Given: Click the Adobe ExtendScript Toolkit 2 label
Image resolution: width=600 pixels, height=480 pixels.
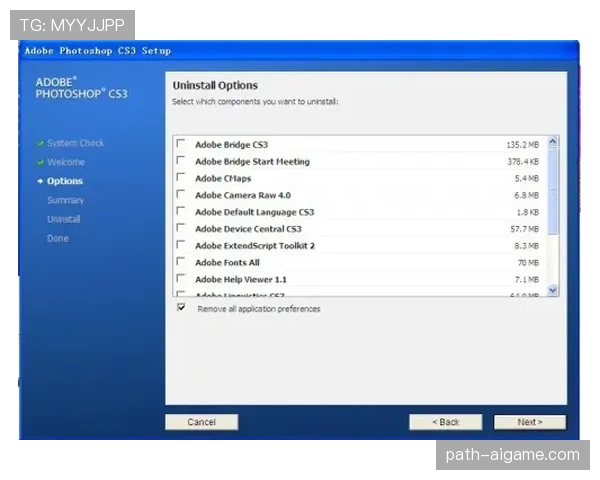Looking at the screenshot, I should coord(255,246).
